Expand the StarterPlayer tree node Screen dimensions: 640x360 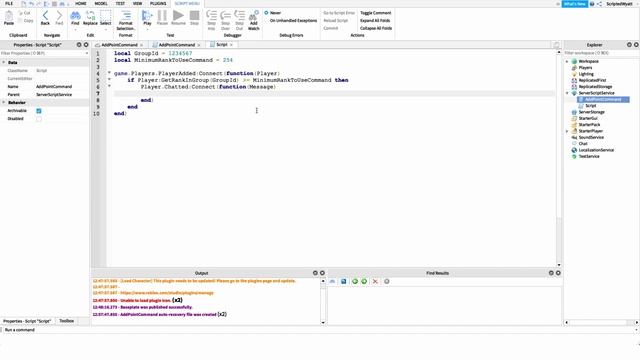tap(567, 131)
